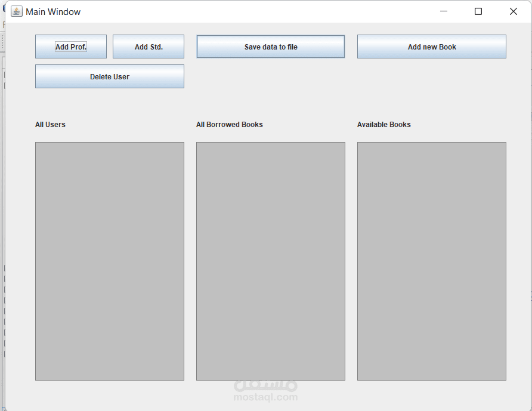The height and width of the screenshot is (411, 532).
Task: Click the Java icon in title bar
Action: click(17, 11)
